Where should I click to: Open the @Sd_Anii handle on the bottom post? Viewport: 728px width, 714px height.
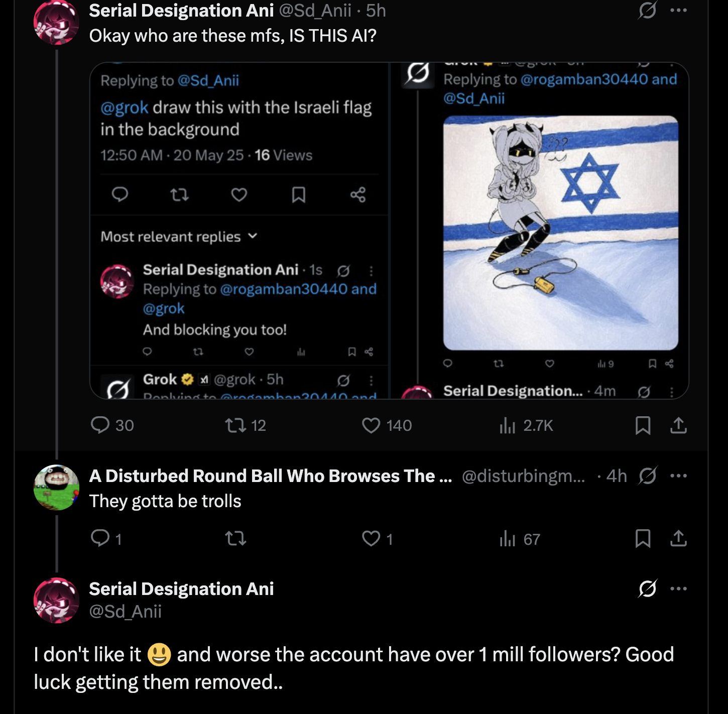coord(126,612)
